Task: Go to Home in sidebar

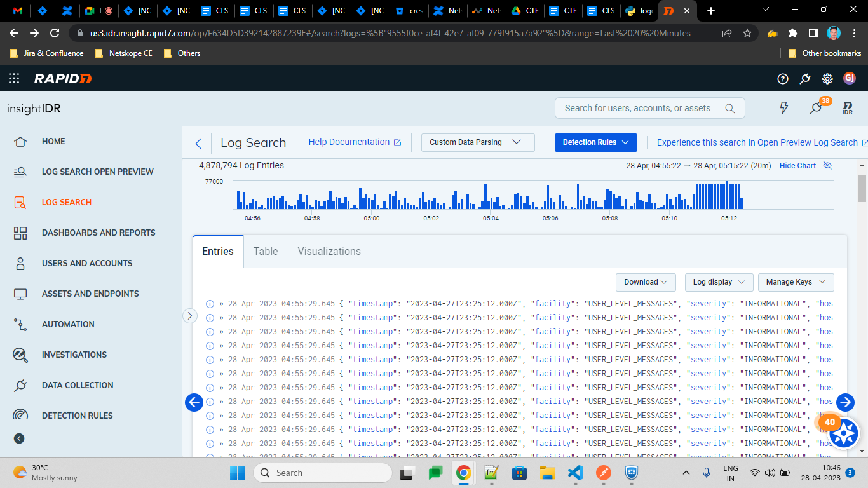Action: click(x=53, y=141)
